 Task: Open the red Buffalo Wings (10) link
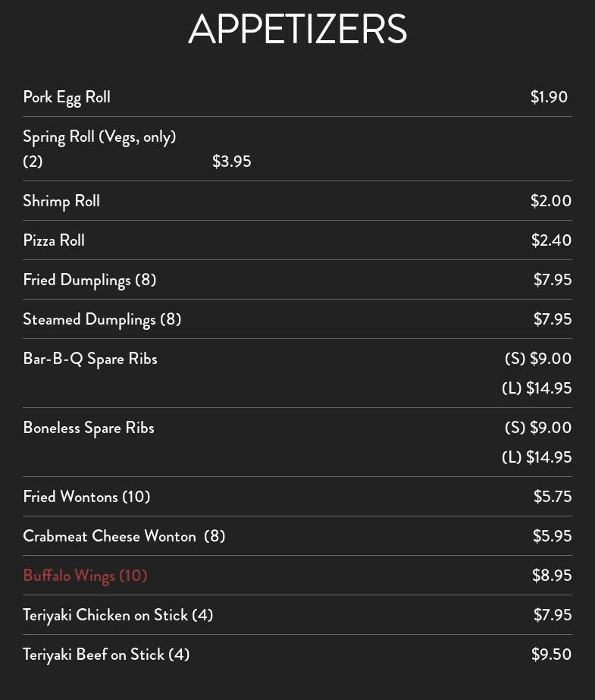(x=85, y=576)
